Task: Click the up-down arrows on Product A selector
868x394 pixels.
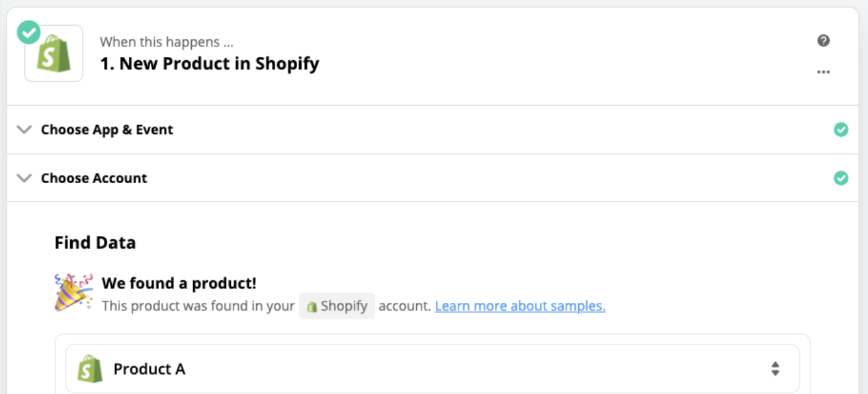Action: [775, 369]
